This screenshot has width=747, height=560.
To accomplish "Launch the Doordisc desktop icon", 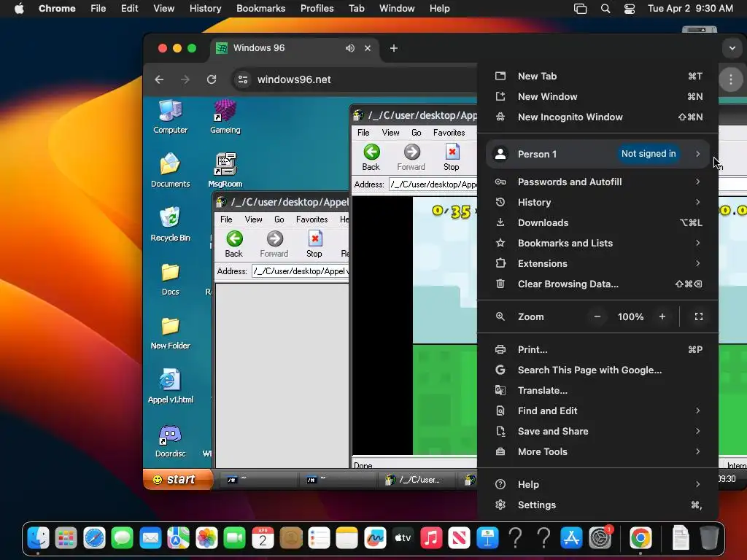I will pyautogui.click(x=170, y=441).
